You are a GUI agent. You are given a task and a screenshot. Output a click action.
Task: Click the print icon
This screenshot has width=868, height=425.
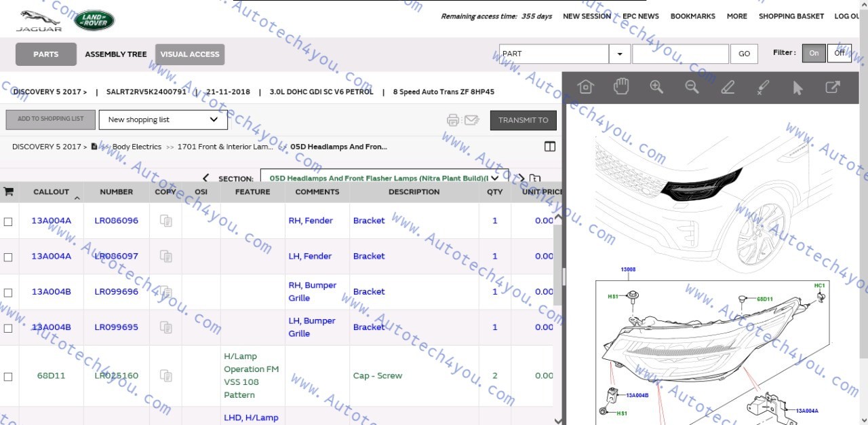tap(453, 120)
